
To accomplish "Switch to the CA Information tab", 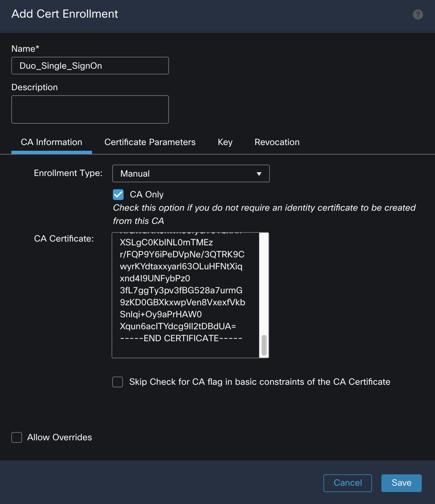I will pos(51,142).
